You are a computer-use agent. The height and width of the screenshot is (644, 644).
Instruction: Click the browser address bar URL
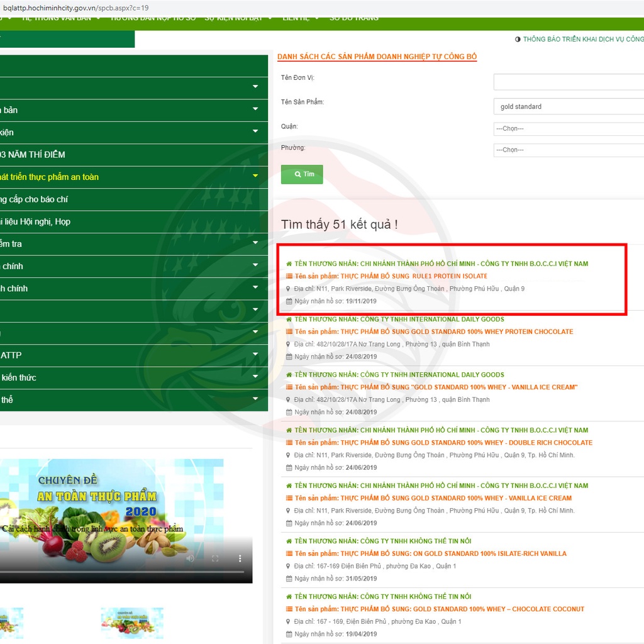click(75, 8)
